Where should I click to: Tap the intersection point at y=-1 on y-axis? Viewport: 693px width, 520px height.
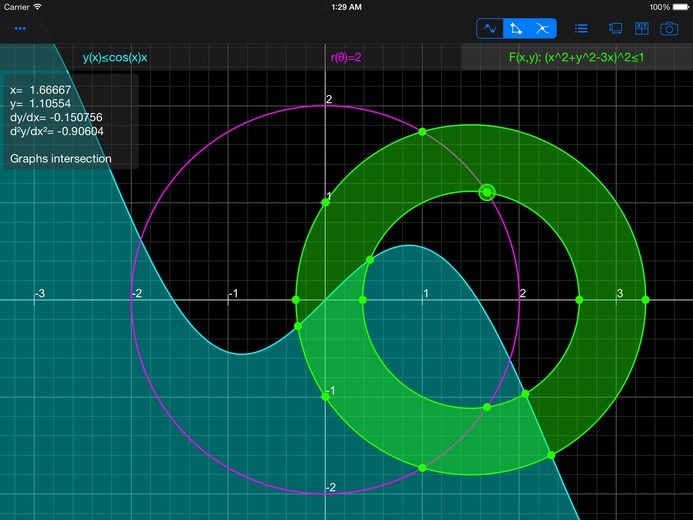pyautogui.click(x=325, y=397)
